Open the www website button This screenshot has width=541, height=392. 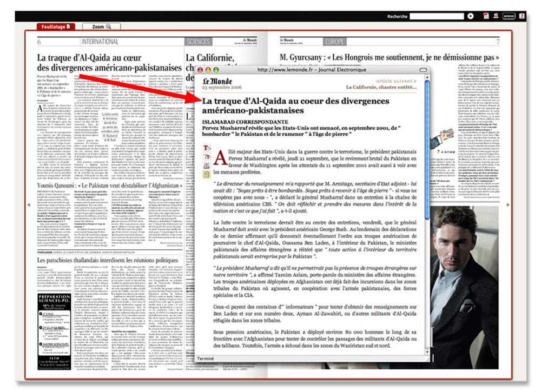point(509,16)
